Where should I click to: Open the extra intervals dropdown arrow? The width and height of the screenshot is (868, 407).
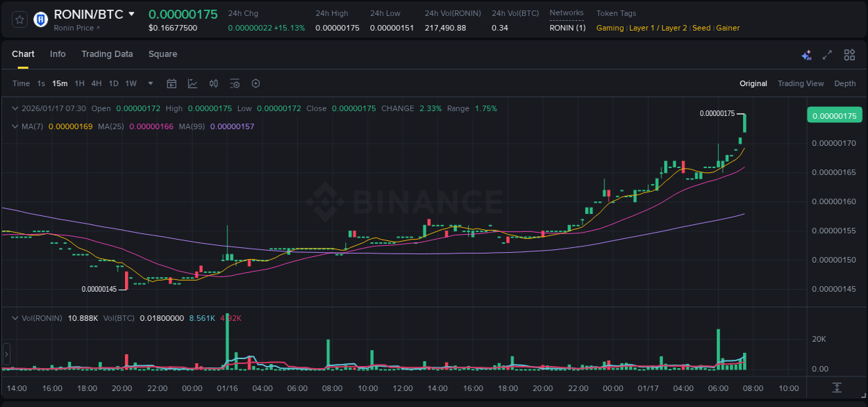pyautogui.click(x=149, y=83)
